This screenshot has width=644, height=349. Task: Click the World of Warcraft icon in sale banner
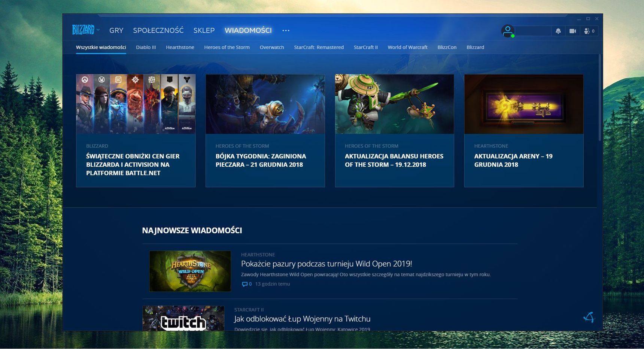tap(101, 79)
